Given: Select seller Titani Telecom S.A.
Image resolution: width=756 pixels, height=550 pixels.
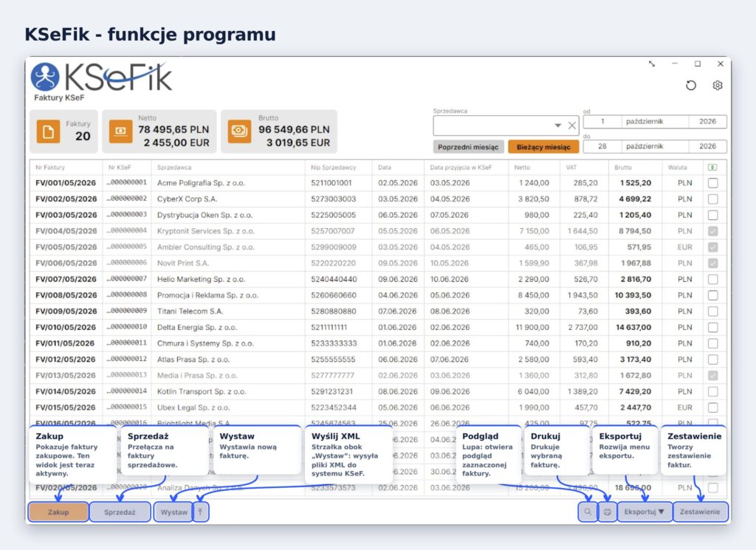Looking at the screenshot, I should (x=190, y=312).
